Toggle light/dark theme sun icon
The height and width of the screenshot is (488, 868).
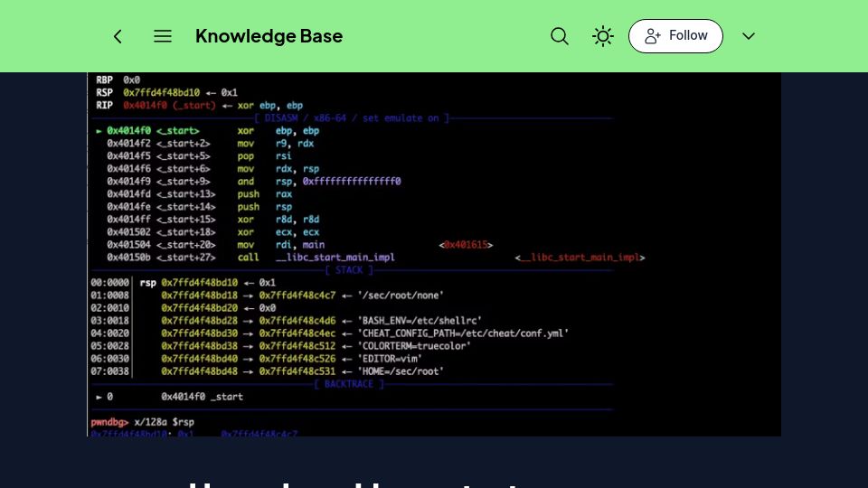pos(602,36)
